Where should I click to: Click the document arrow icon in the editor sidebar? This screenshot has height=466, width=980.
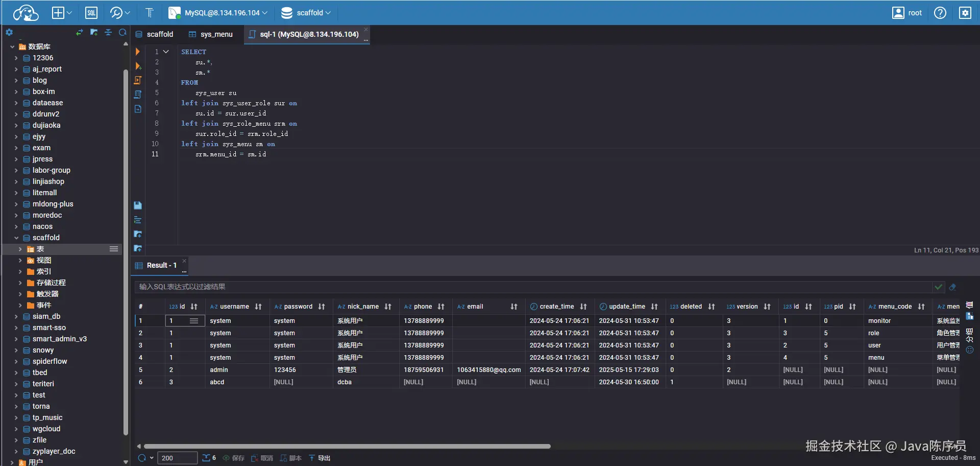pyautogui.click(x=138, y=109)
